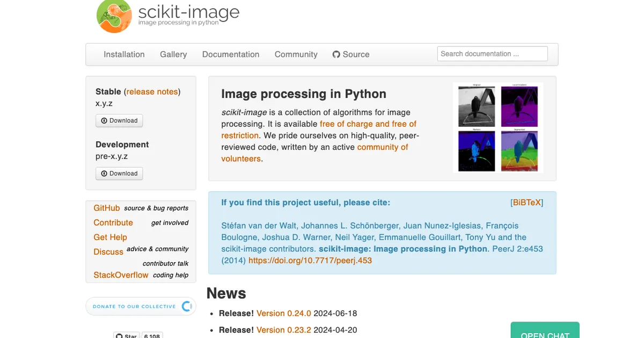Open the doi.org/10.7717/peerj.453 link
The image size is (644, 338).
pos(310,261)
